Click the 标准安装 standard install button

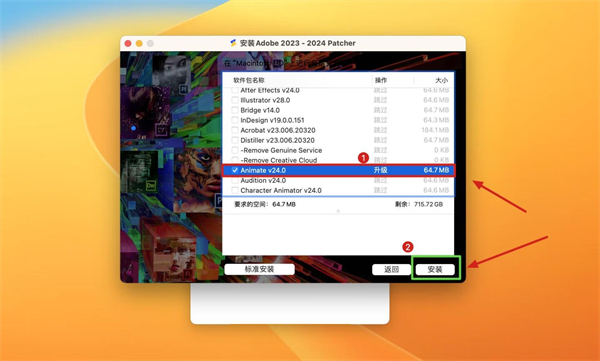click(259, 270)
